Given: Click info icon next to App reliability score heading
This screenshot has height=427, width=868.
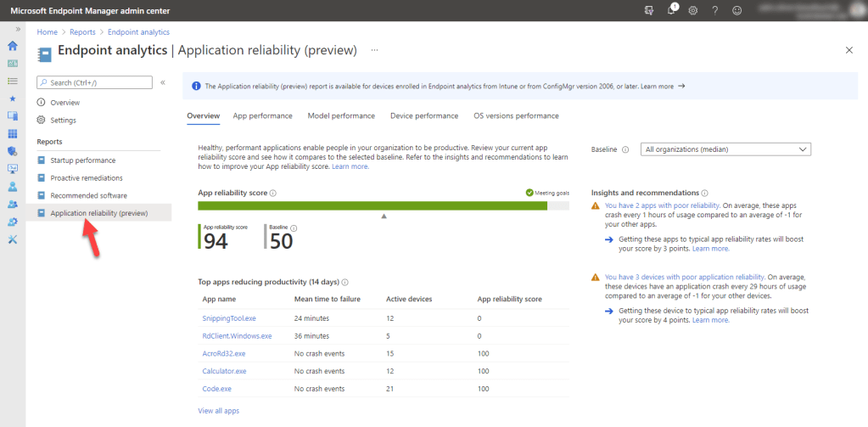Looking at the screenshot, I should [273, 194].
